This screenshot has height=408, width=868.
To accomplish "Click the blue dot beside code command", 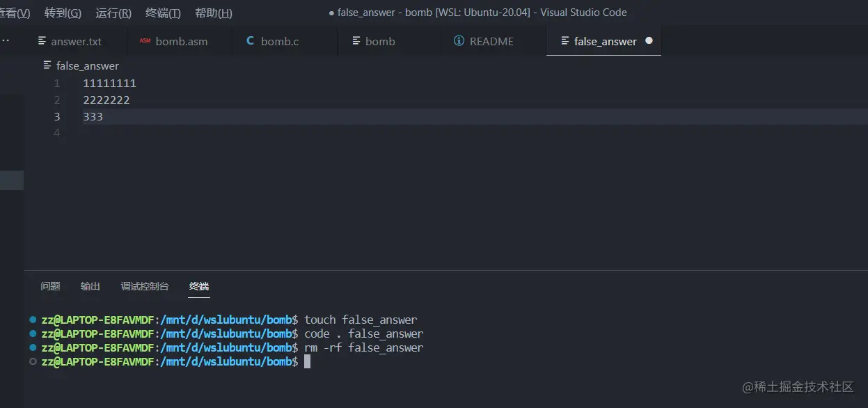I will pyautogui.click(x=33, y=334).
